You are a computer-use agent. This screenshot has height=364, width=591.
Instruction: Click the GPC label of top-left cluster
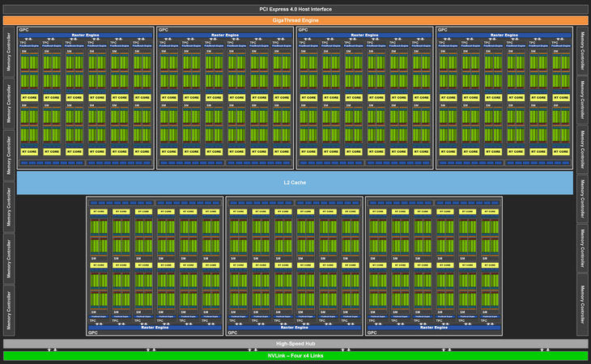pyautogui.click(x=24, y=30)
